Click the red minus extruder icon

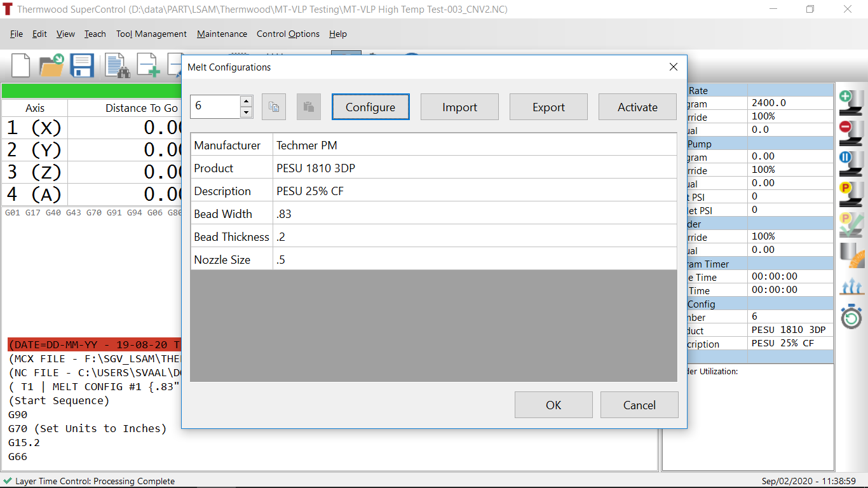click(851, 132)
